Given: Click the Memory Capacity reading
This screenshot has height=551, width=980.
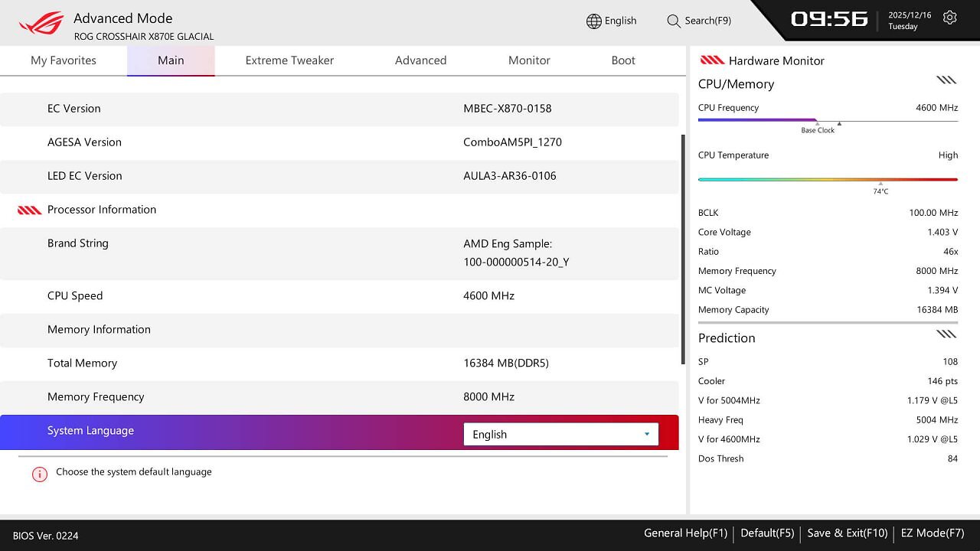Looking at the screenshot, I should tap(828, 310).
